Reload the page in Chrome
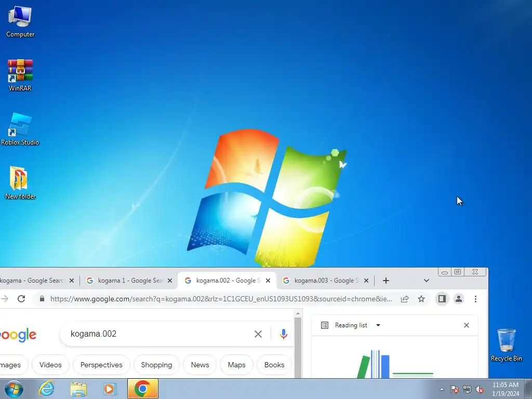 click(21, 299)
